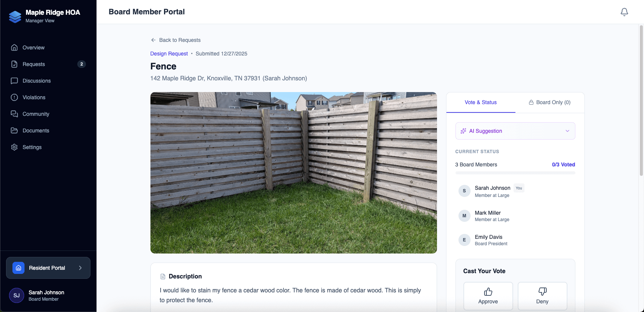
Task: Click the lock icon on Board Only tab
Action: [x=531, y=102]
